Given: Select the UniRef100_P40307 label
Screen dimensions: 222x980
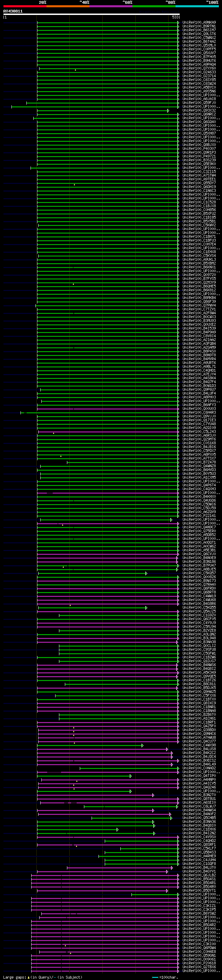Looking at the screenshot, I should (x=199, y=149).
